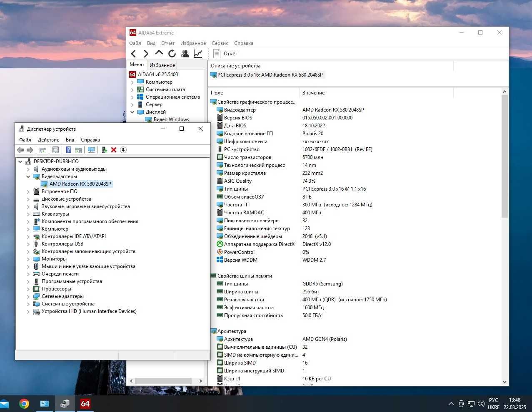The height and width of the screenshot is (412, 532).
Task: Open the Справка menu in AIDA64
Action: (x=244, y=43)
